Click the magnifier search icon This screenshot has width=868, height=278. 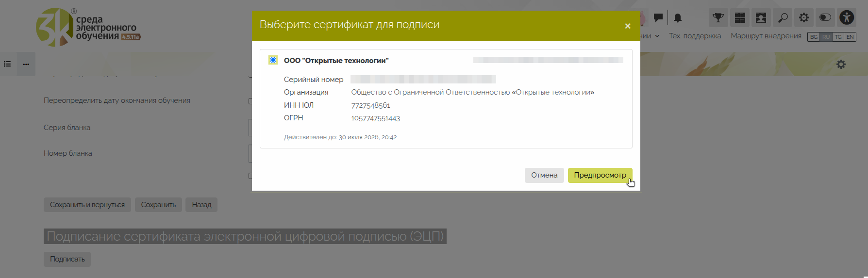pos(783,18)
